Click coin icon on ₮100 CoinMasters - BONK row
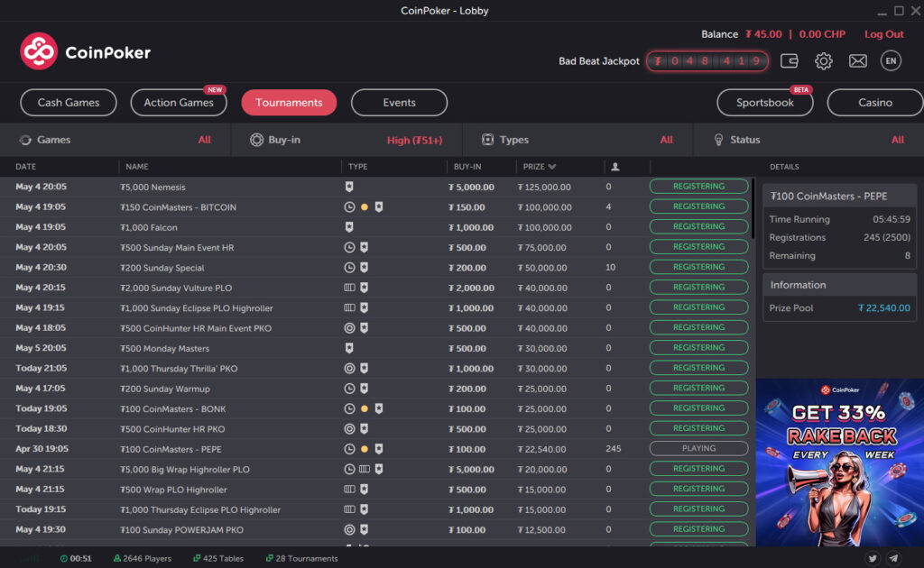Screen dimensions: 924x568 (365, 408)
